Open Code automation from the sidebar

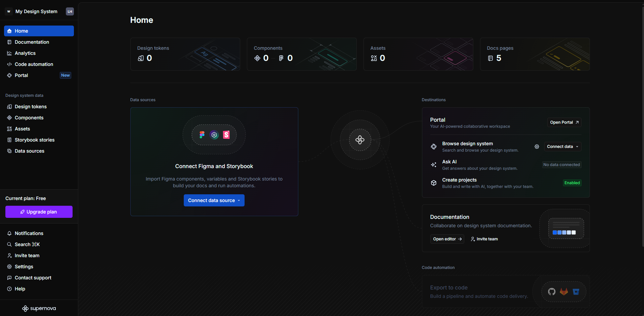coord(34,64)
